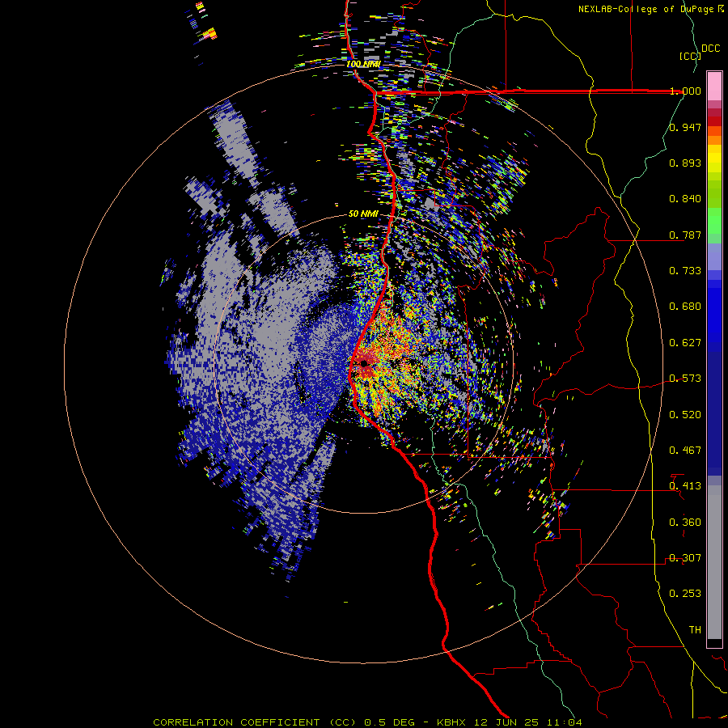Select the 0.253 scale value
Image resolution: width=728 pixels, height=728 pixels.
(685, 594)
